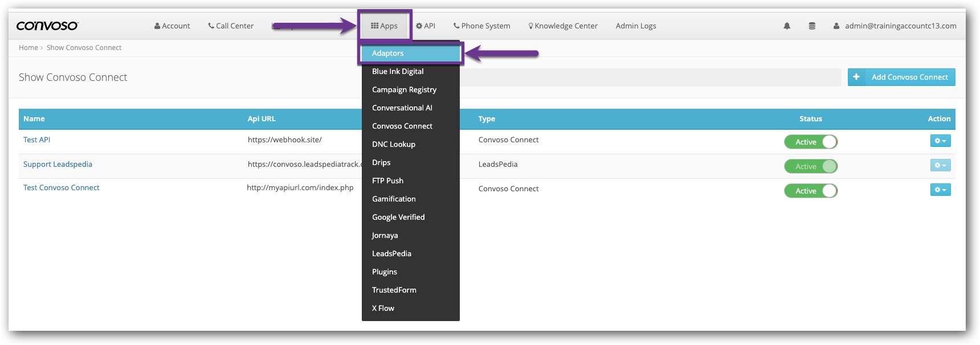Go to the Home breadcrumb
This screenshot has width=980, height=345.
28,48
